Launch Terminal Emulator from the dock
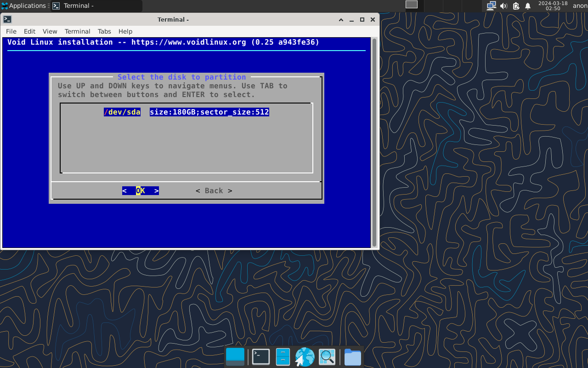This screenshot has height=368, width=588. (x=261, y=357)
